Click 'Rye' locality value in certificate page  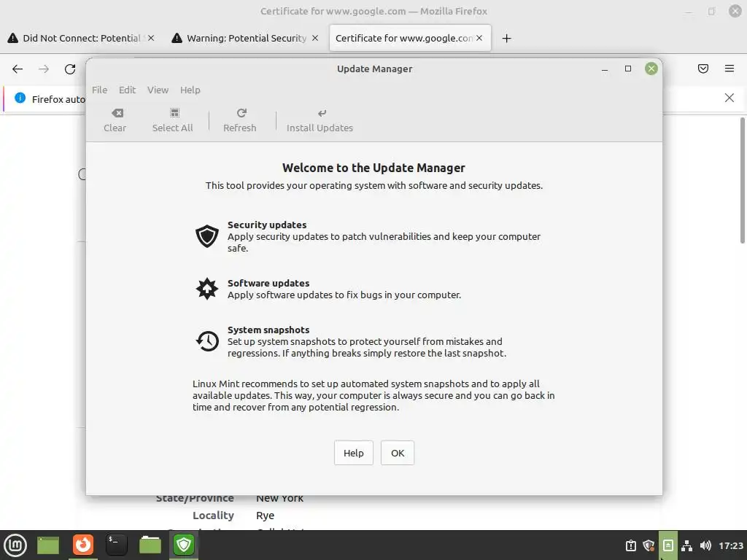tap(265, 516)
